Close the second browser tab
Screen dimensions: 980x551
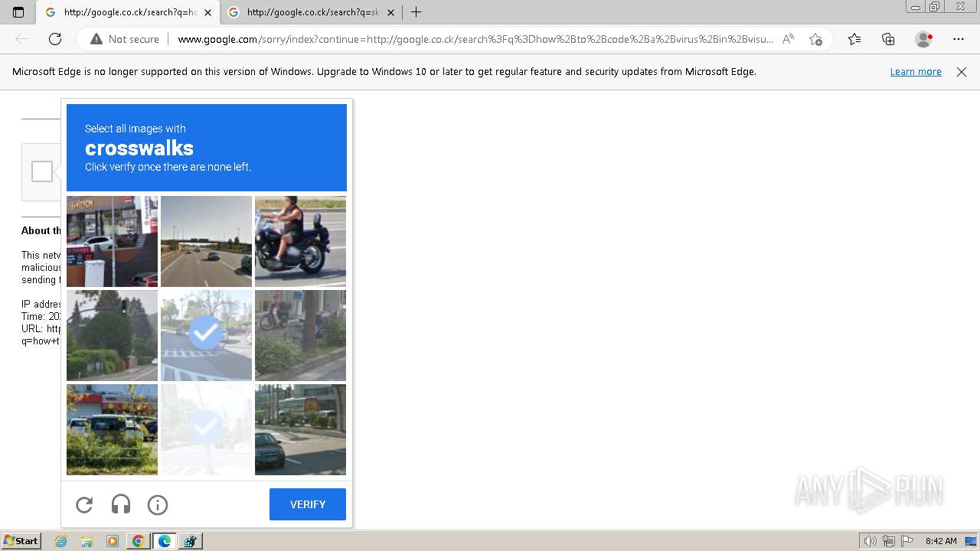390,12
